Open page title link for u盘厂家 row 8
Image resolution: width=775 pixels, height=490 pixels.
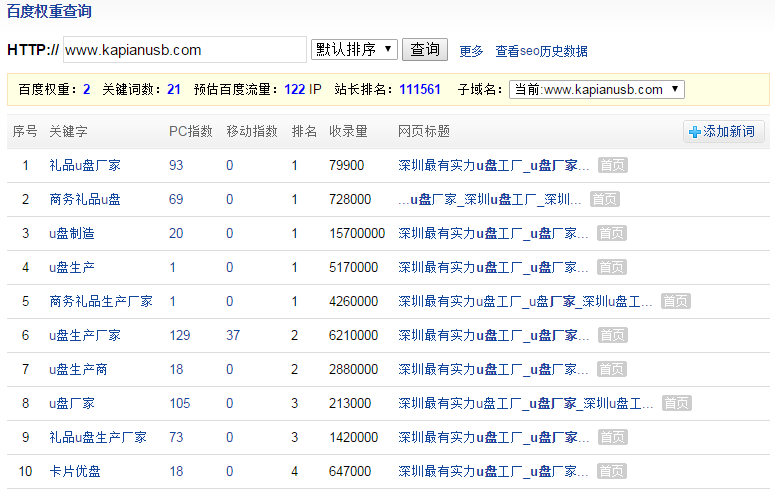point(526,403)
